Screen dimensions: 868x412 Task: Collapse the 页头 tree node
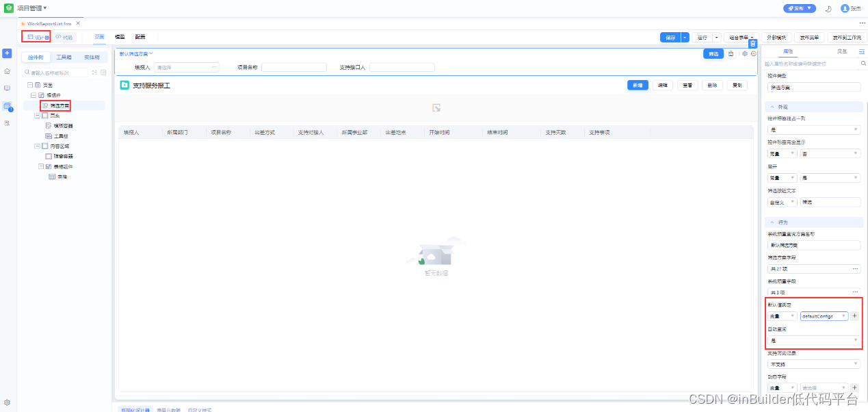pos(37,116)
